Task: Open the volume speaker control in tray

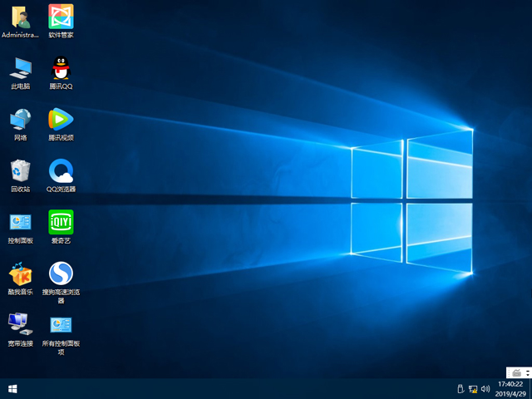Action: click(x=485, y=389)
